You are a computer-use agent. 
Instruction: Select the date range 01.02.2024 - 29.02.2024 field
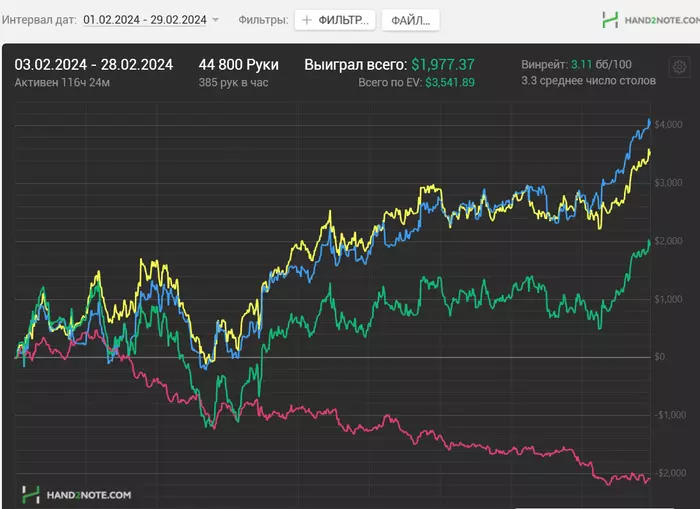click(x=145, y=20)
